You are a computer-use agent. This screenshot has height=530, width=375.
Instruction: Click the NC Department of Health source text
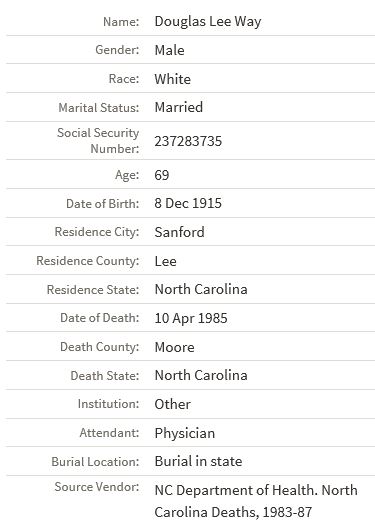[x=256, y=501]
